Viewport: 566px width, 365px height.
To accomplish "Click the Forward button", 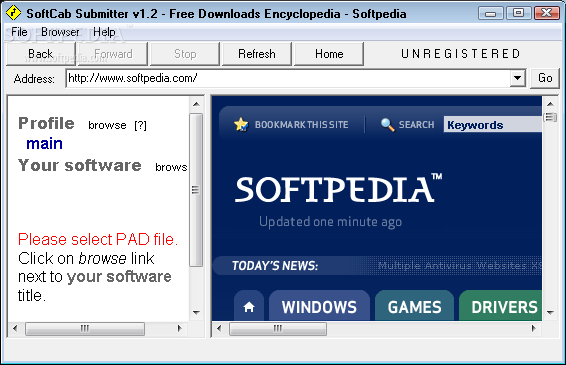I will coord(113,54).
